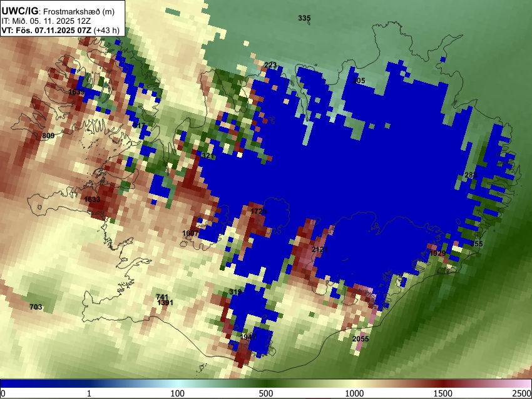Click the colorbar tick label '1'

pyautogui.click(x=89, y=393)
